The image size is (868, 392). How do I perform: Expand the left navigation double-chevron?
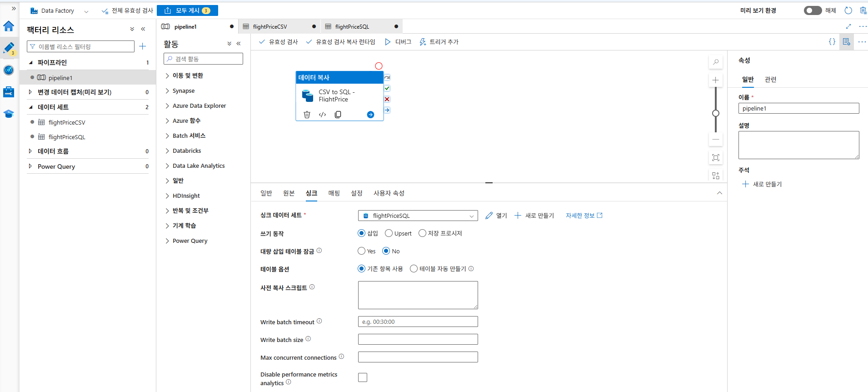[x=14, y=9]
